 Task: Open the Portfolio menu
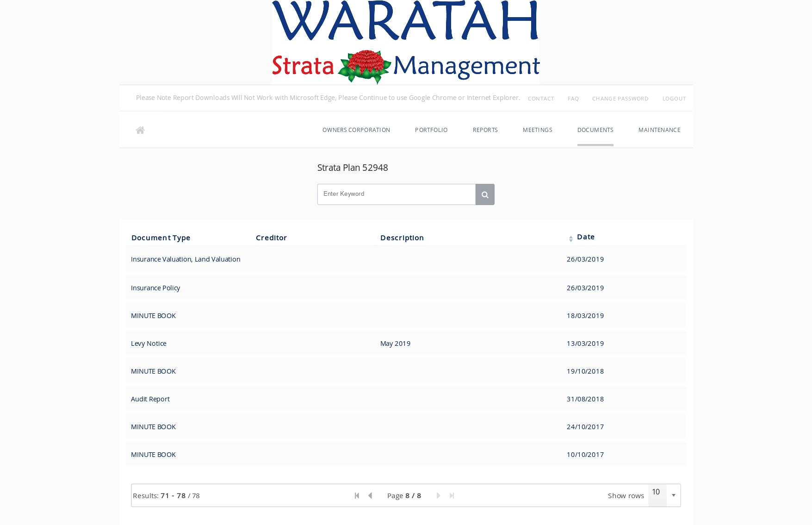(x=431, y=130)
